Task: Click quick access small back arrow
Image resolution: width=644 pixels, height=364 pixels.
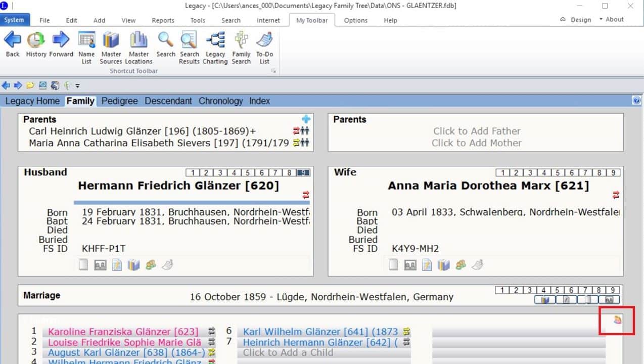Action: click(x=6, y=85)
